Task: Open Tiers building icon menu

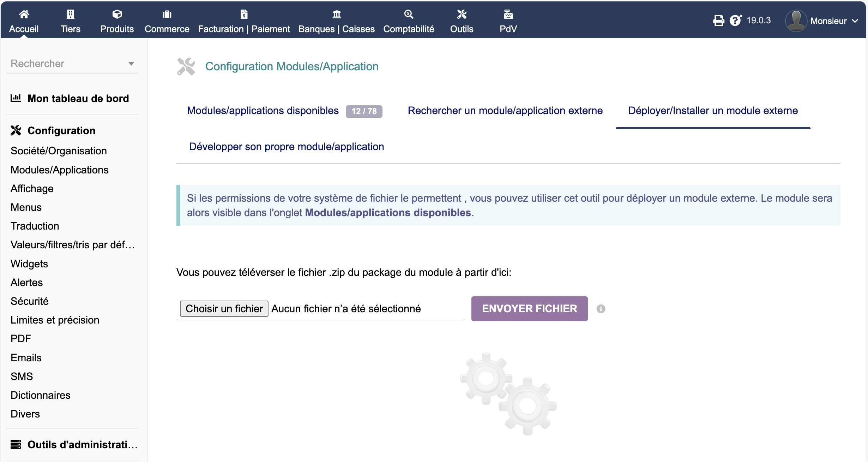Action: [70, 14]
